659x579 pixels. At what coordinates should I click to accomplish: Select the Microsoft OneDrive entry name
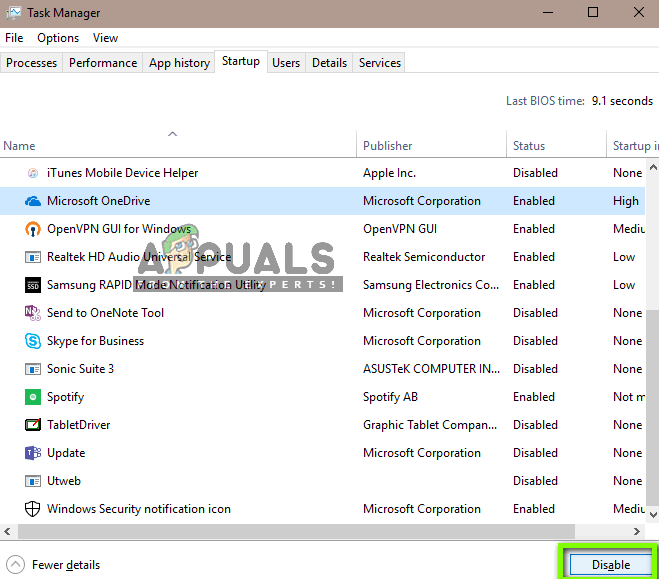(x=99, y=201)
